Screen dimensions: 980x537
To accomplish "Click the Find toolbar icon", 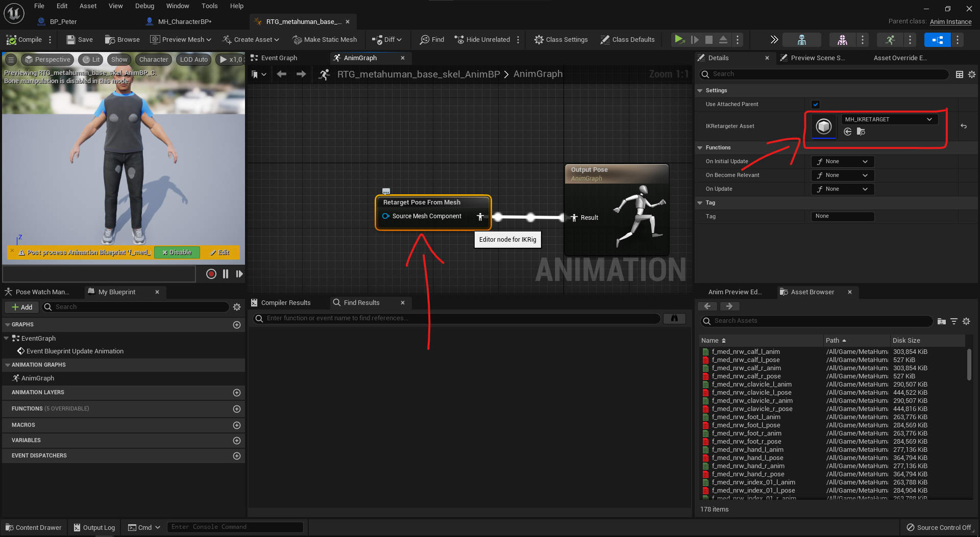I will [x=432, y=39].
